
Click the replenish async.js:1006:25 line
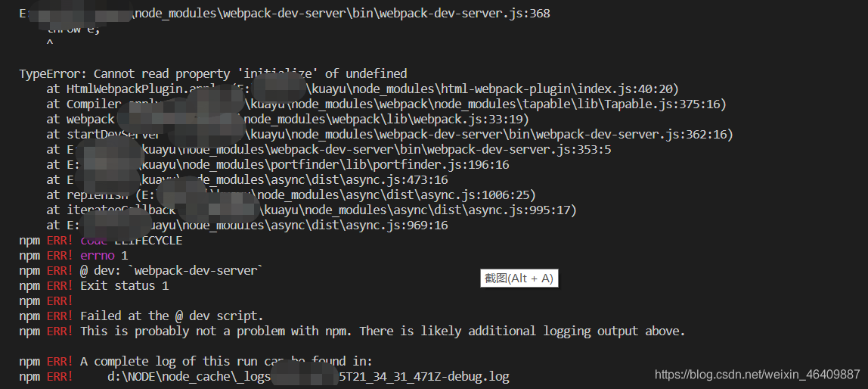(x=291, y=195)
